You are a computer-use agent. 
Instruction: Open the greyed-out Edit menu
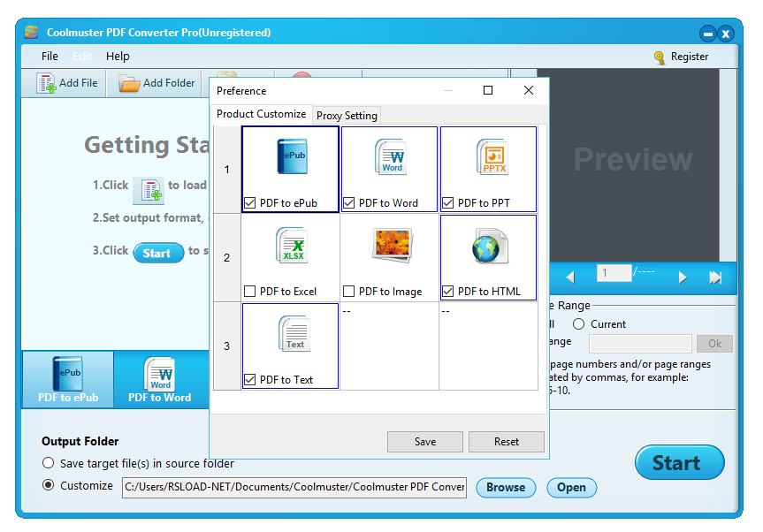tap(82, 57)
